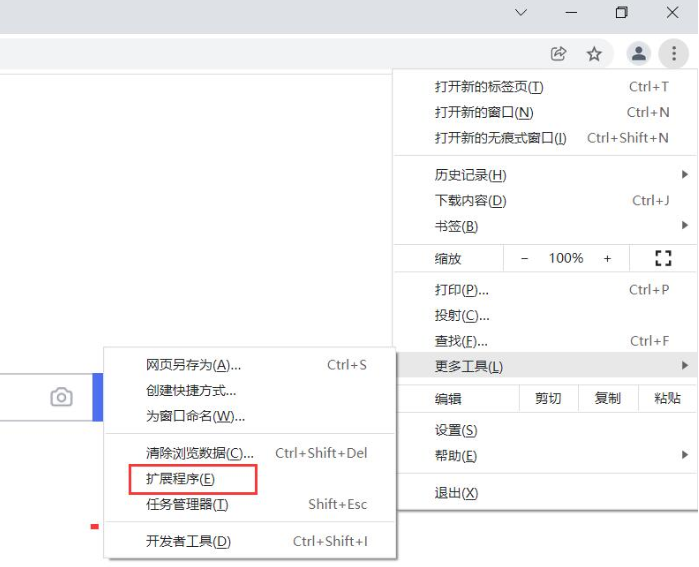Click the 复制 edit button
This screenshot has height=567, width=699.
(x=607, y=398)
